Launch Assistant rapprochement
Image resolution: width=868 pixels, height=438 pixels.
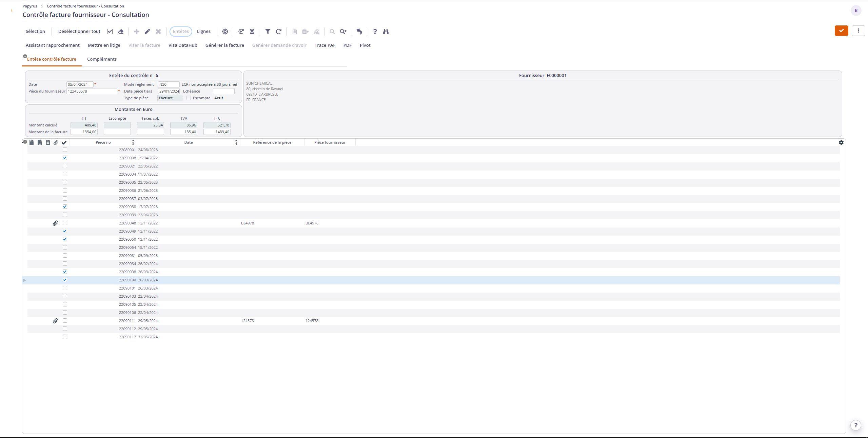pyautogui.click(x=53, y=45)
